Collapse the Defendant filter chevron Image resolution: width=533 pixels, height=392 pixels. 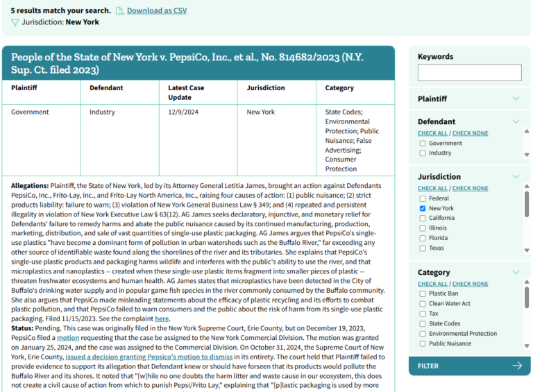516,121
